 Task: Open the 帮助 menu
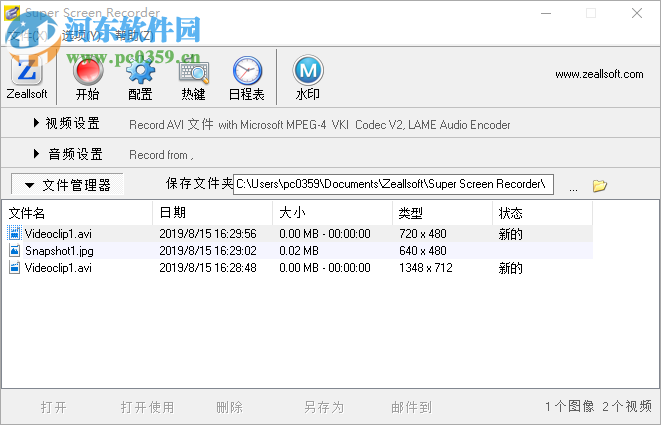click(135, 35)
